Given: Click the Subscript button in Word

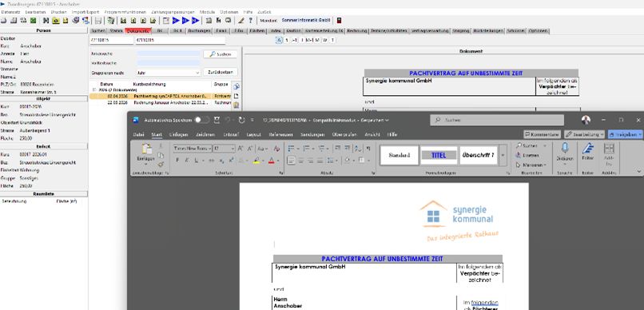Looking at the screenshot, I should [222, 161].
